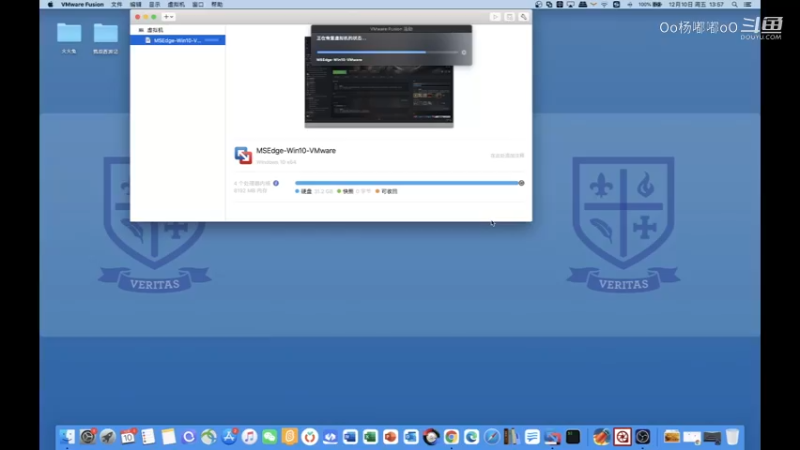Open Safari in the Dock
This screenshot has height=450, width=800.
coord(491,437)
